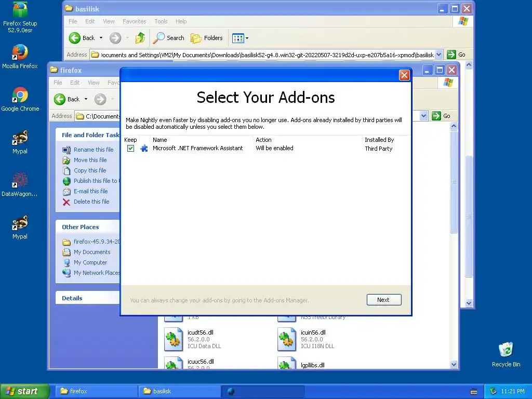This screenshot has height=399, width=532.
Task: Click Rename this file link
Action: (94, 150)
